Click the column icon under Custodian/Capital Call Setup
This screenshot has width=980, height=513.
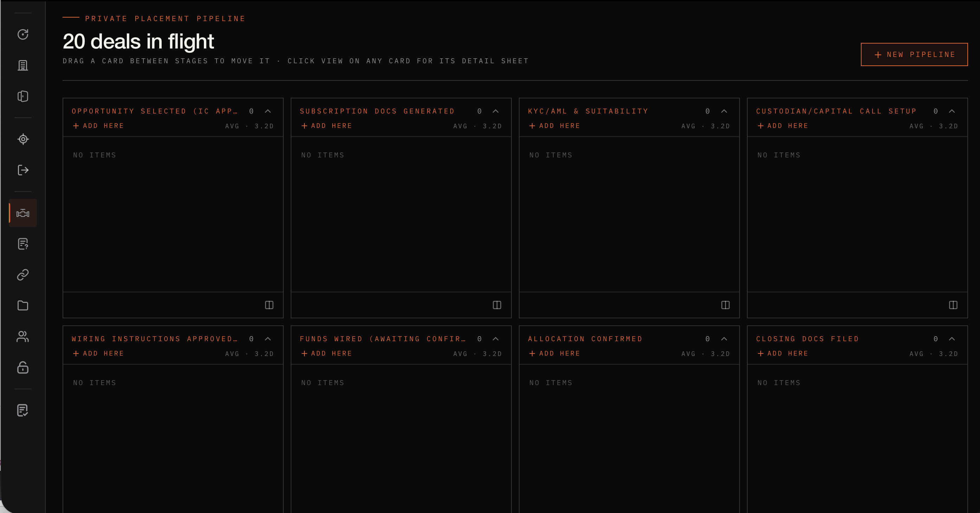[x=953, y=305]
